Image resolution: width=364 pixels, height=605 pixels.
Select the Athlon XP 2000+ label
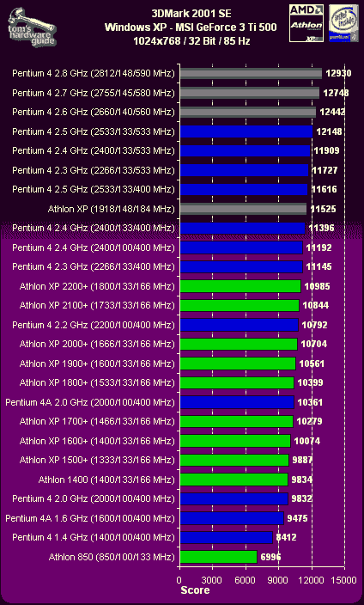(97, 344)
